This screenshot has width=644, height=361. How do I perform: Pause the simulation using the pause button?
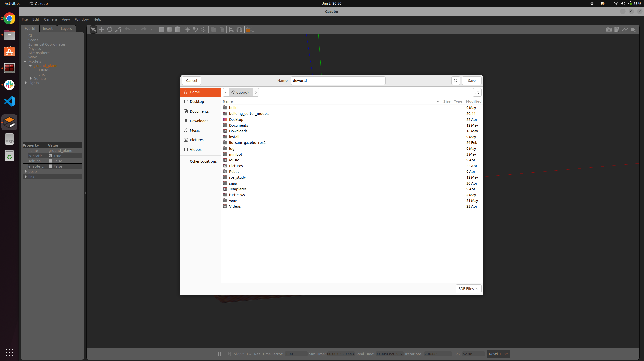tap(220, 354)
